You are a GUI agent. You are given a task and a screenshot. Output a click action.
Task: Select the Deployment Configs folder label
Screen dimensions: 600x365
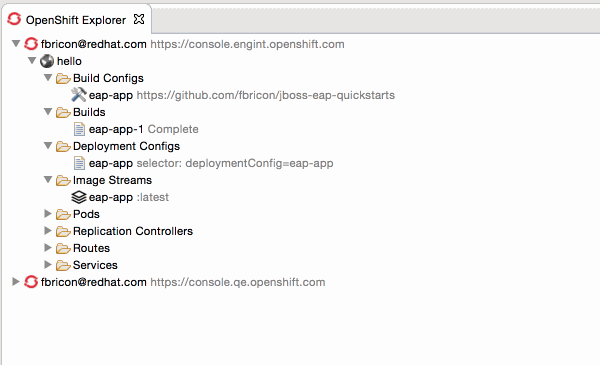pos(126,146)
